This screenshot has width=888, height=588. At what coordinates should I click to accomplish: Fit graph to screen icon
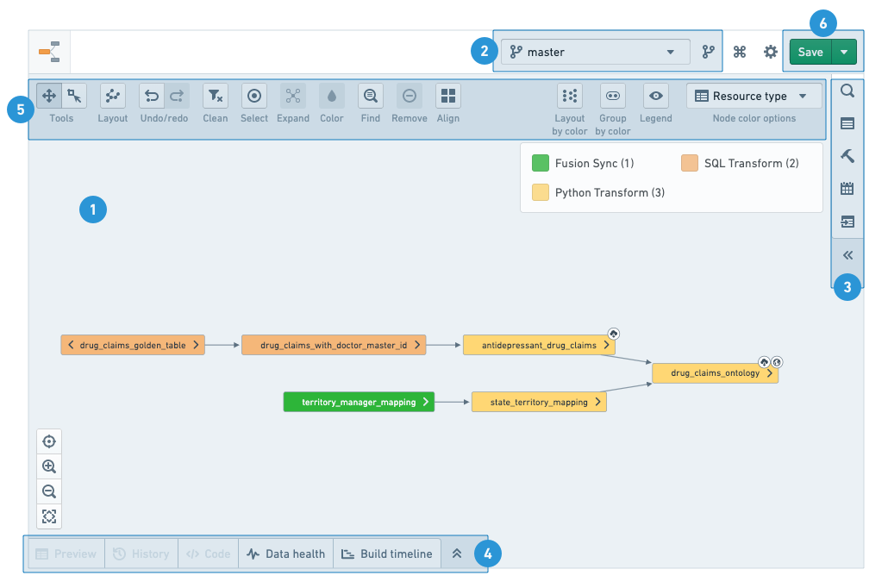point(49,516)
